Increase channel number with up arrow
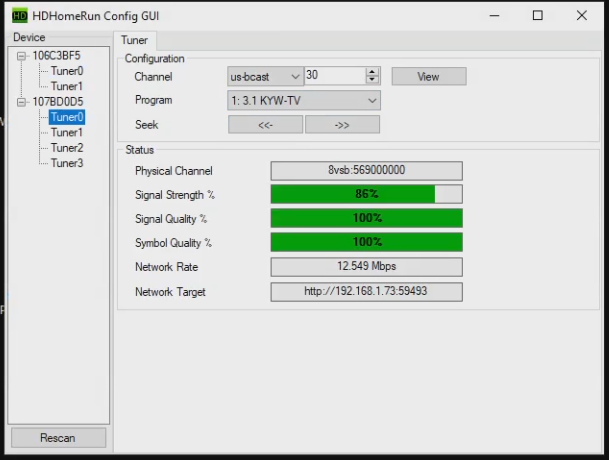 tap(373, 72)
